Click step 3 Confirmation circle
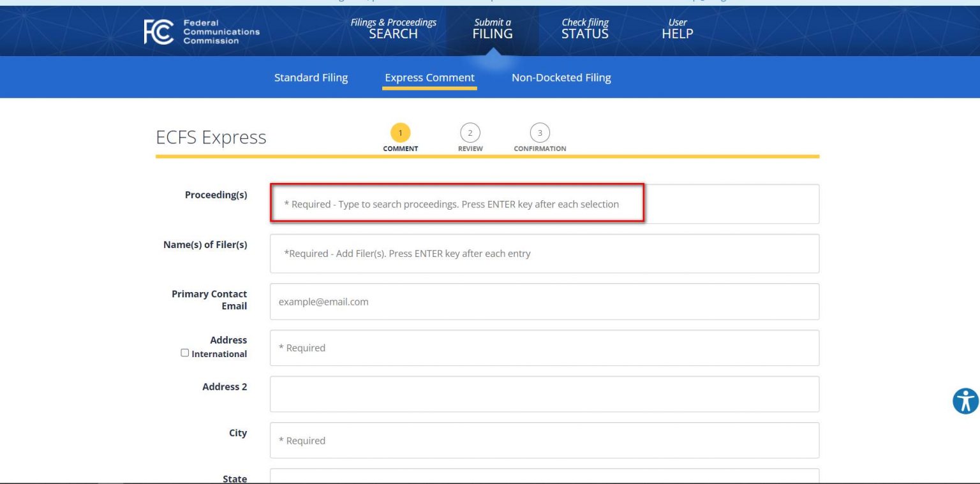Image resolution: width=980 pixels, height=484 pixels. coord(540,133)
